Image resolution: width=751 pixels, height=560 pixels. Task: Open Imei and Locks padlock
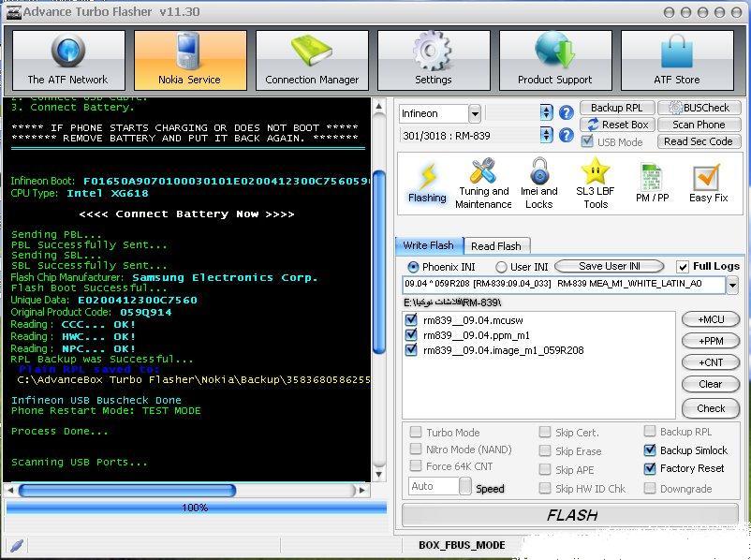[x=538, y=184]
